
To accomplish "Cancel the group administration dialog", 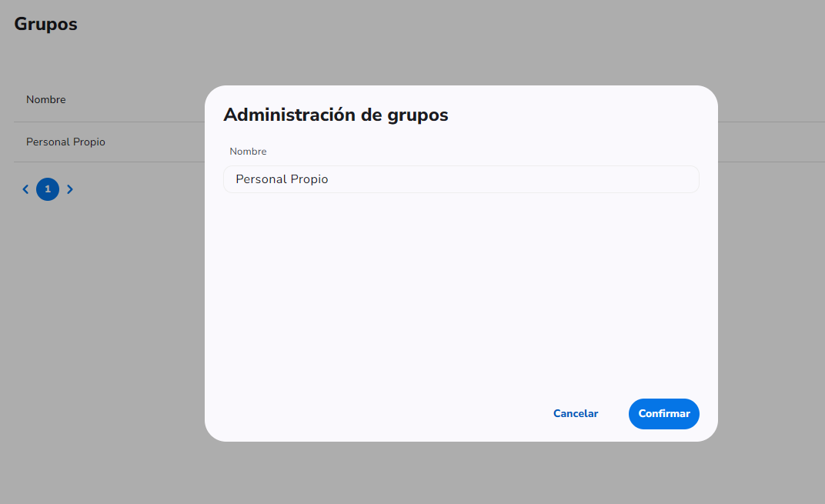I will [x=576, y=413].
